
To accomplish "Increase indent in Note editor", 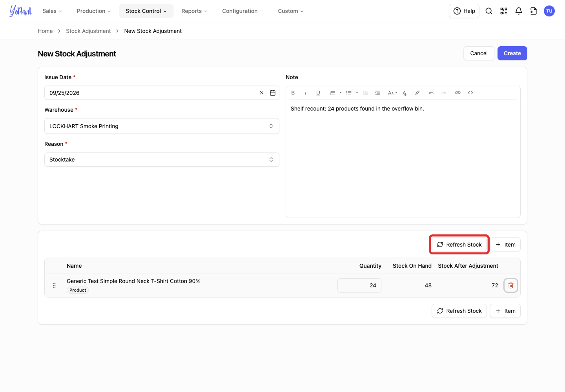I will pyautogui.click(x=378, y=93).
